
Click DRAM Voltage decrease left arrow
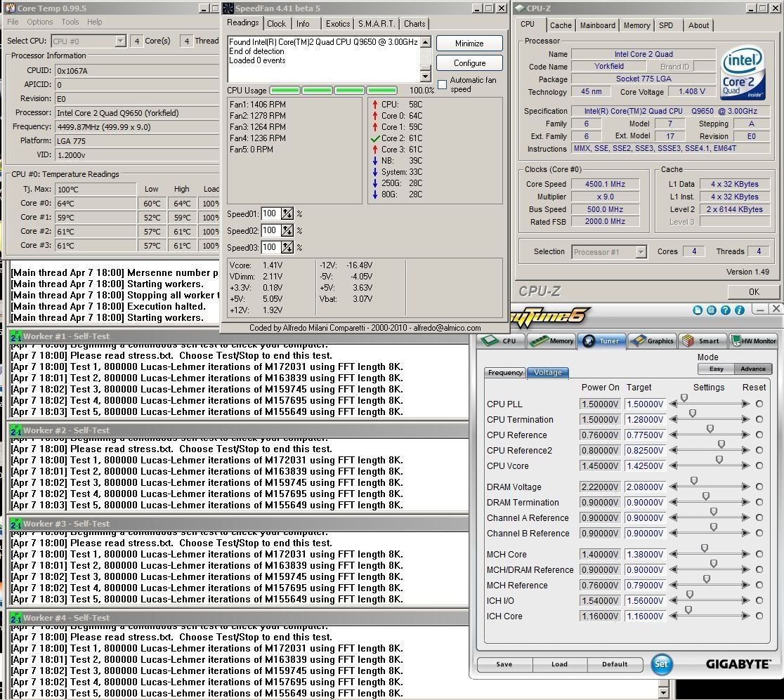pos(674,487)
